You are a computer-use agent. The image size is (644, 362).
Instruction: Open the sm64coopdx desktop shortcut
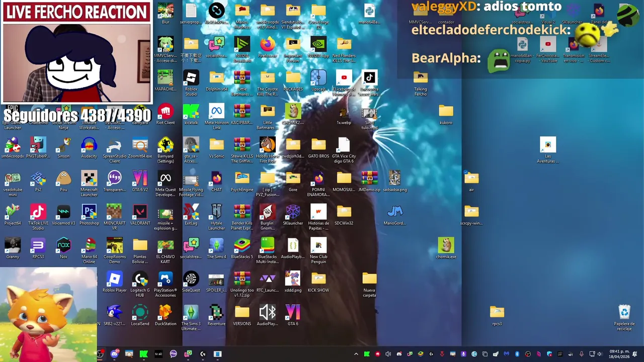coord(13,148)
